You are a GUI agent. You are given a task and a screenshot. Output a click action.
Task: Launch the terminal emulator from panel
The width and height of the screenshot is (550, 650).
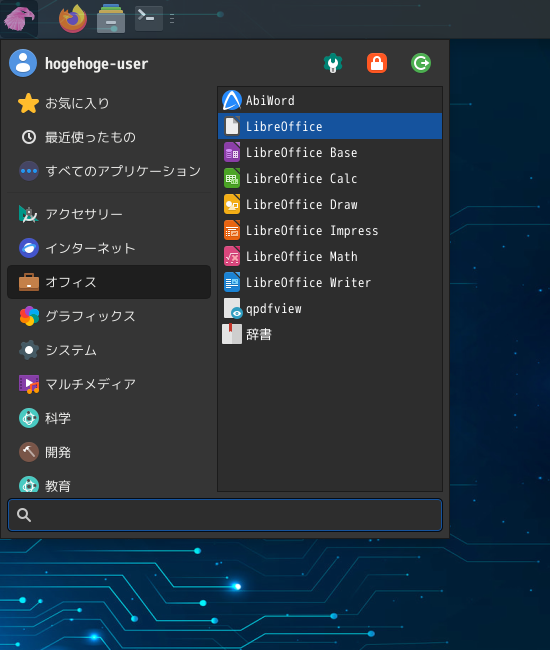coord(149,19)
